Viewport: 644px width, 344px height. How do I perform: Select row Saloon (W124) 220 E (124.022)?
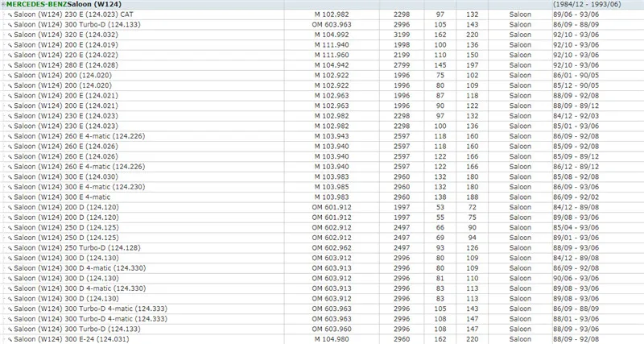(322, 55)
